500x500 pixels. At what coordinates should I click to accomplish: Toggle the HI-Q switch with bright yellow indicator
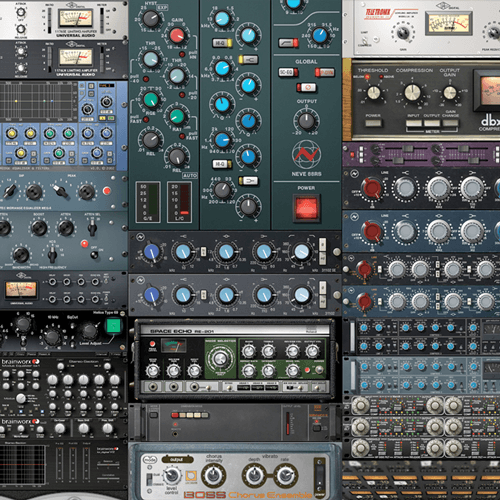point(222,43)
